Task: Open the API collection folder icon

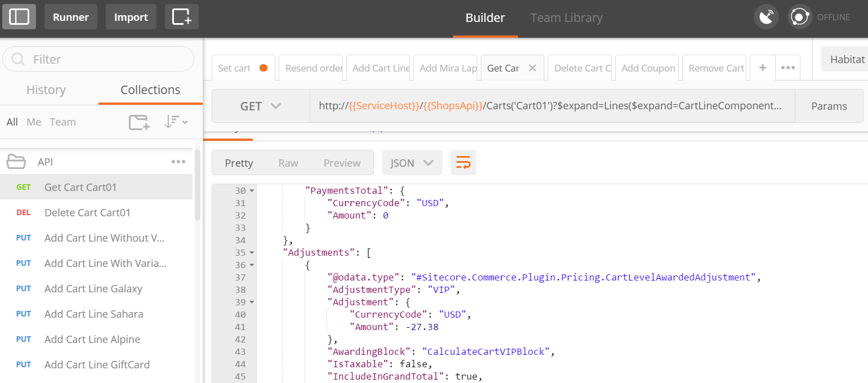Action: [x=16, y=162]
